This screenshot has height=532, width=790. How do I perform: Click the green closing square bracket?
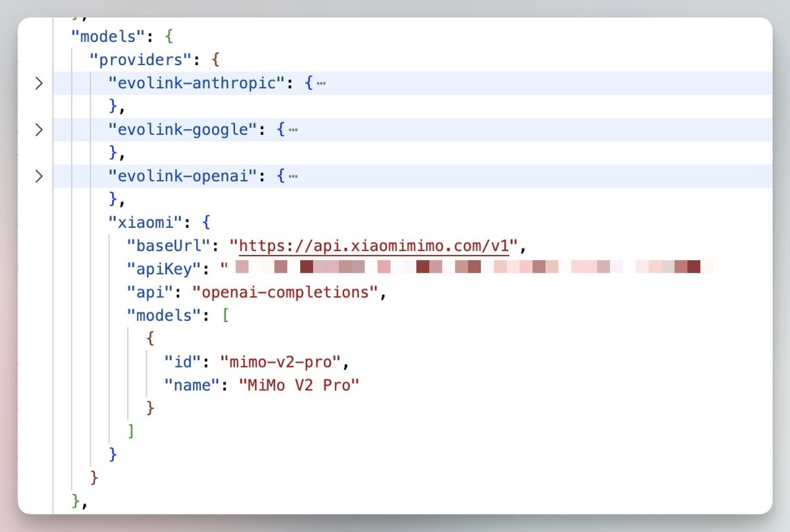[x=131, y=431]
